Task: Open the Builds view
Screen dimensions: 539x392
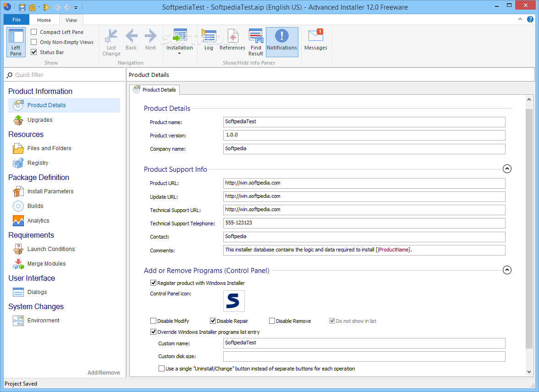Action: 35,206
